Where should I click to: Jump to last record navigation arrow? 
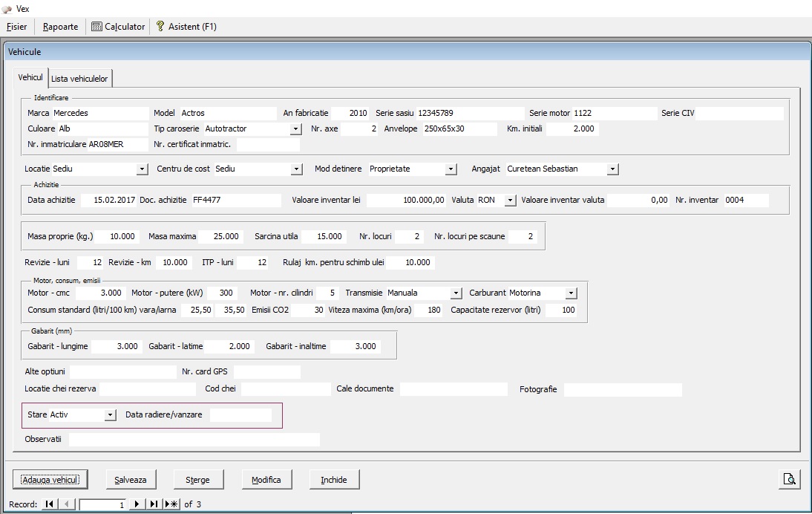[154, 504]
